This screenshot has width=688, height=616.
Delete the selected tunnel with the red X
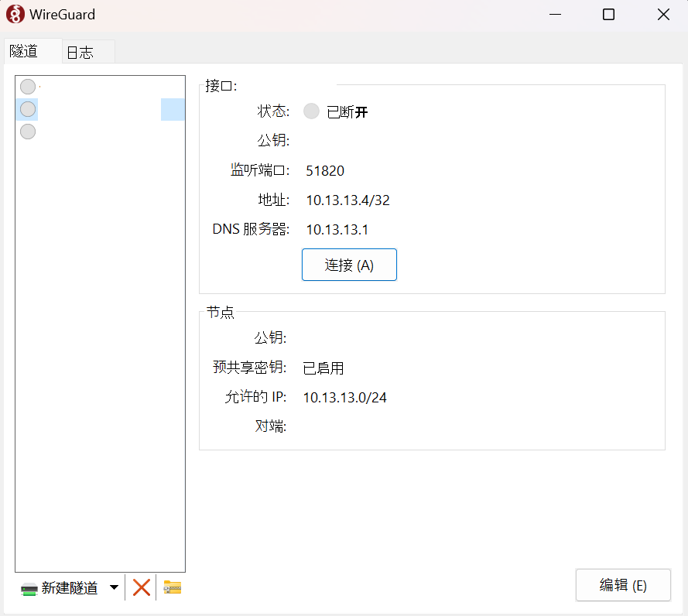click(x=142, y=587)
